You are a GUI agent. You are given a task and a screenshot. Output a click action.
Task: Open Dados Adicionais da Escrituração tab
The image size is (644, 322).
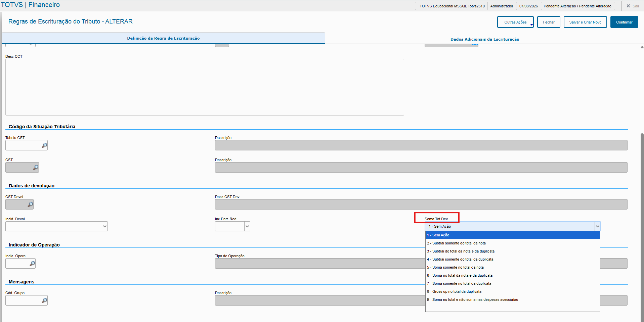(485, 39)
